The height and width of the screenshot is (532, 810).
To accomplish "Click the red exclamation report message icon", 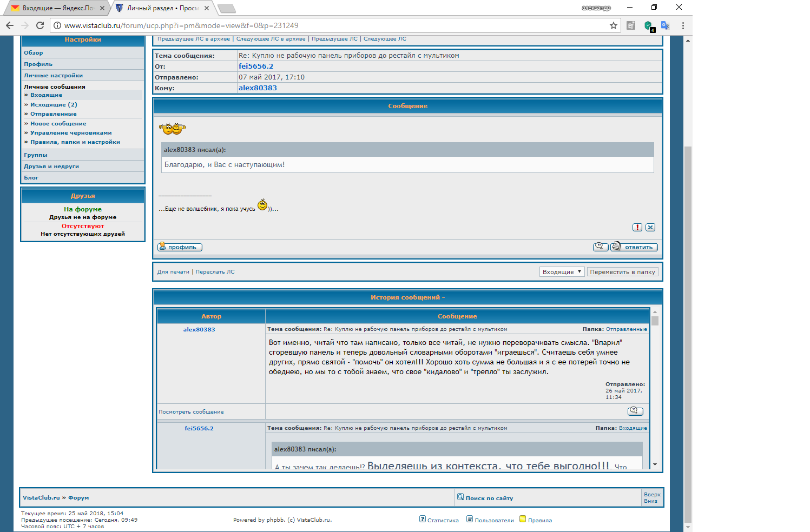I will [637, 228].
